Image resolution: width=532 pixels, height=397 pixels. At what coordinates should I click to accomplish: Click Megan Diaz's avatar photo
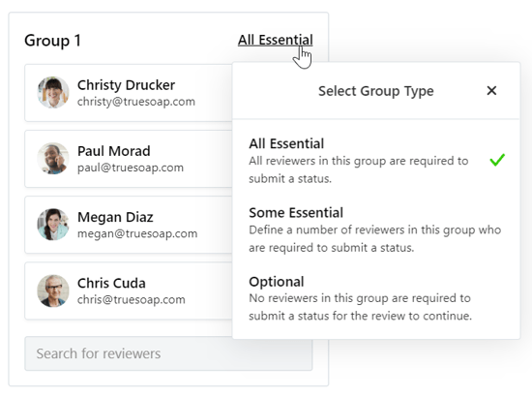pyautogui.click(x=53, y=224)
